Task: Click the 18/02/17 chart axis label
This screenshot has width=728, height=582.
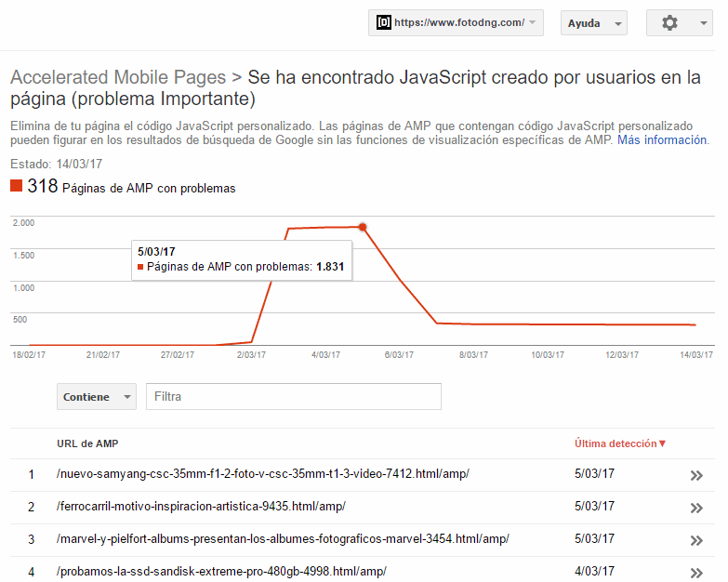Action: point(29,355)
